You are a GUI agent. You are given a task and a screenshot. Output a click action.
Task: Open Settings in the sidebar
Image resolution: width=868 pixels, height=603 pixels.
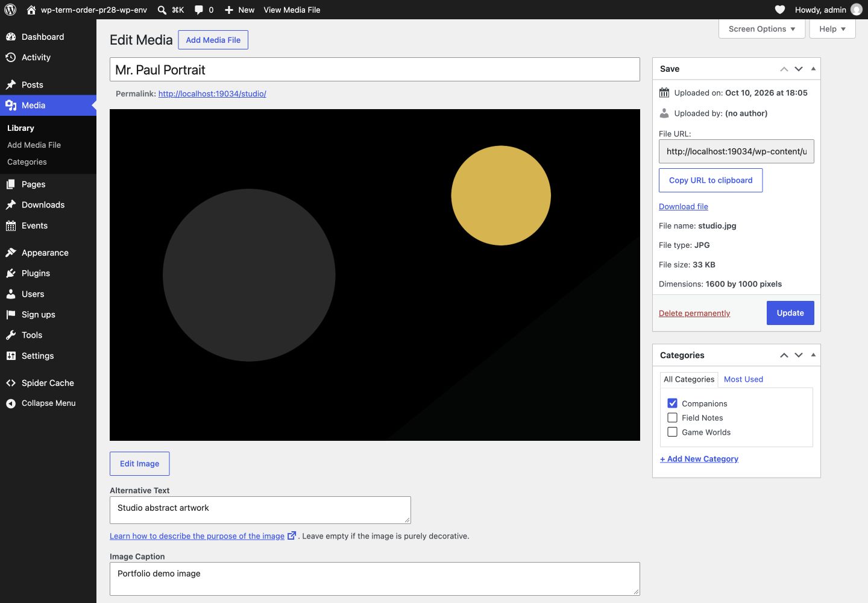[48, 356]
